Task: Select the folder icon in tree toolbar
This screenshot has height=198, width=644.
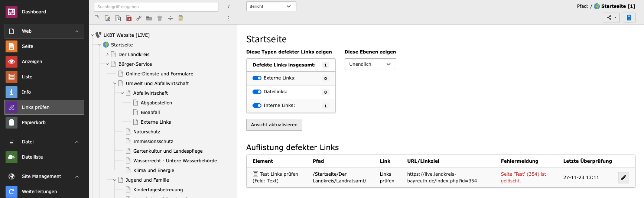Action: (x=149, y=18)
